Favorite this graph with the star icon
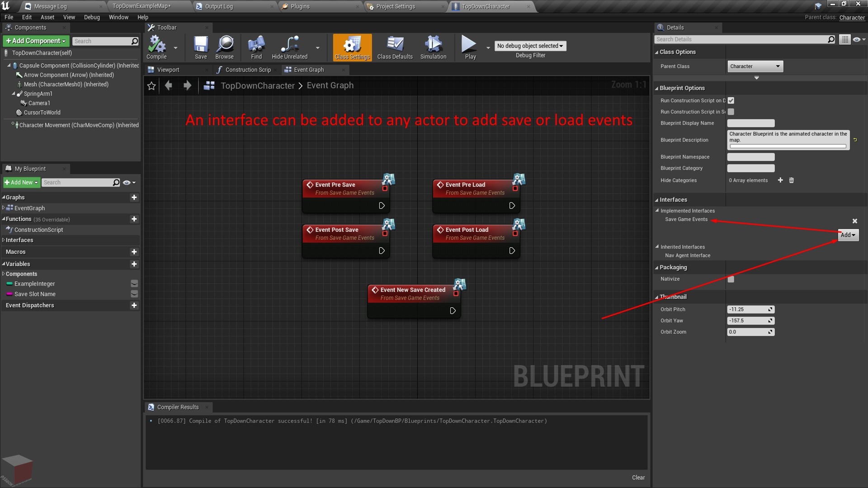Viewport: 868px width, 488px height. point(151,86)
